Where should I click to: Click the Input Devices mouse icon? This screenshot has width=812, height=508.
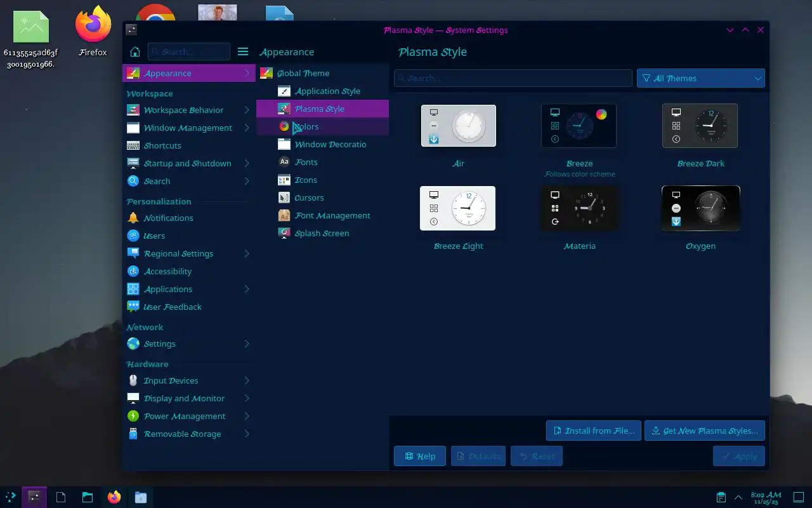point(133,380)
